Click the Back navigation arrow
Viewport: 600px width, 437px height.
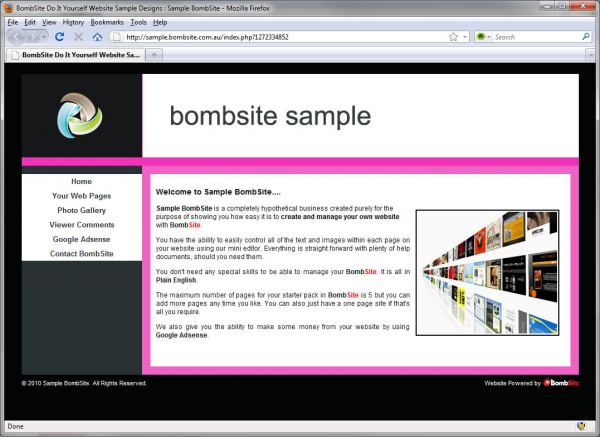pos(18,37)
